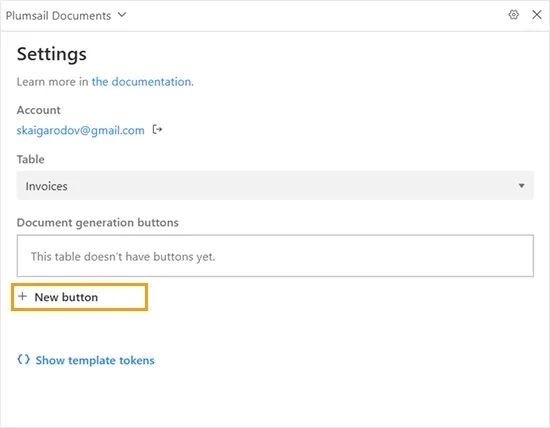Click text "This table doesn't have buttons yet."
This screenshot has width=550, height=428.
(x=123, y=256)
